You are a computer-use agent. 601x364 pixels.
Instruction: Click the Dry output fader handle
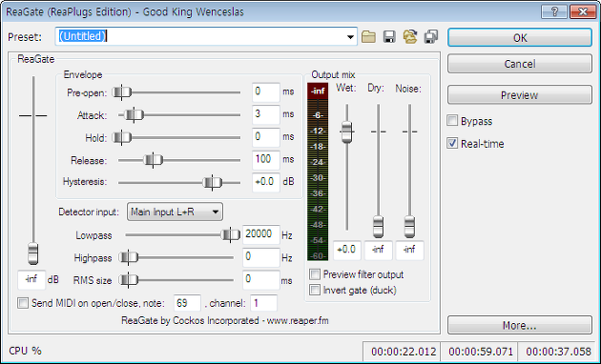click(x=379, y=227)
